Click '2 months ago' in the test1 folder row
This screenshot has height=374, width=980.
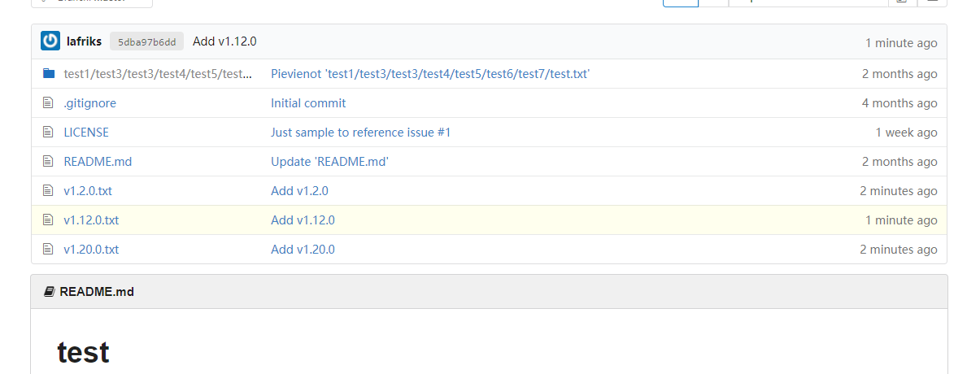[x=899, y=74]
